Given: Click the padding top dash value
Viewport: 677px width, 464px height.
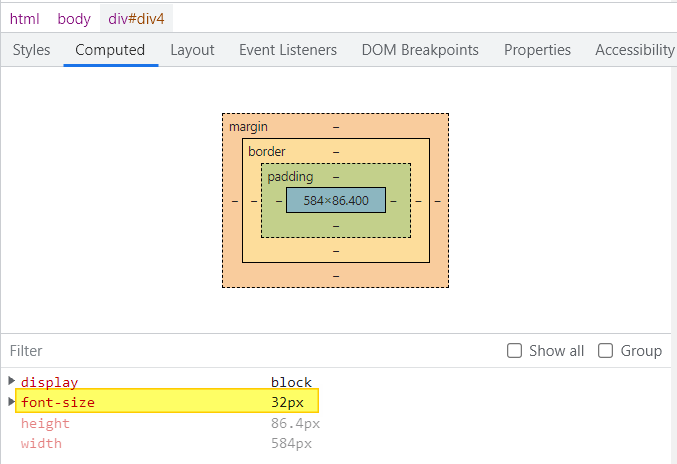Looking at the screenshot, I should [x=336, y=177].
